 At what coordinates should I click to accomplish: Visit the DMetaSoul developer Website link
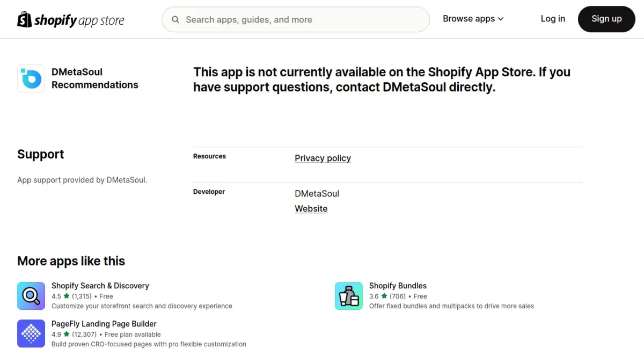311,209
